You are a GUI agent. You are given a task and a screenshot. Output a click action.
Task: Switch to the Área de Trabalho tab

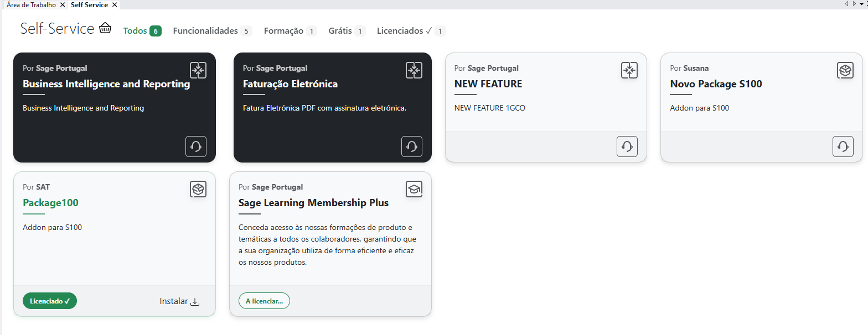[x=32, y=4]
